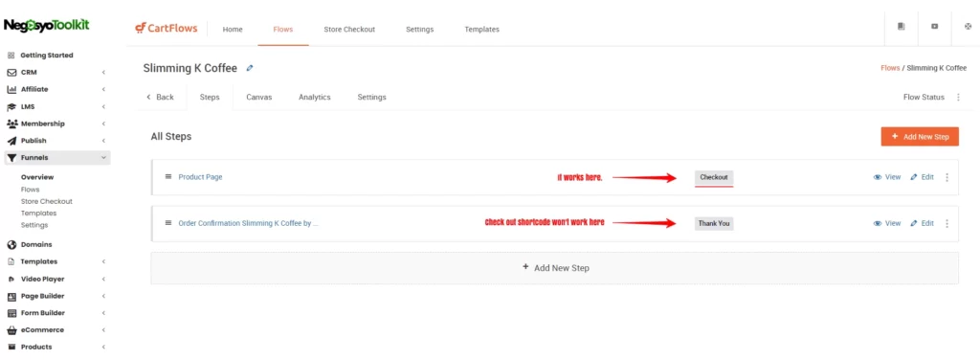980x360 pixels.
Task: Click the drag handle of Order Confirmation step
Action: point(168,222)
